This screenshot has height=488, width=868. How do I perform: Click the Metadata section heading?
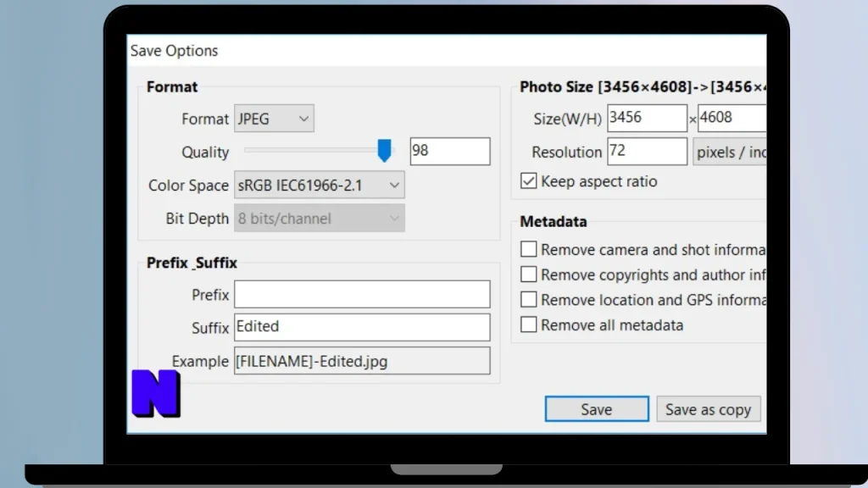click(x=553, y=221)
